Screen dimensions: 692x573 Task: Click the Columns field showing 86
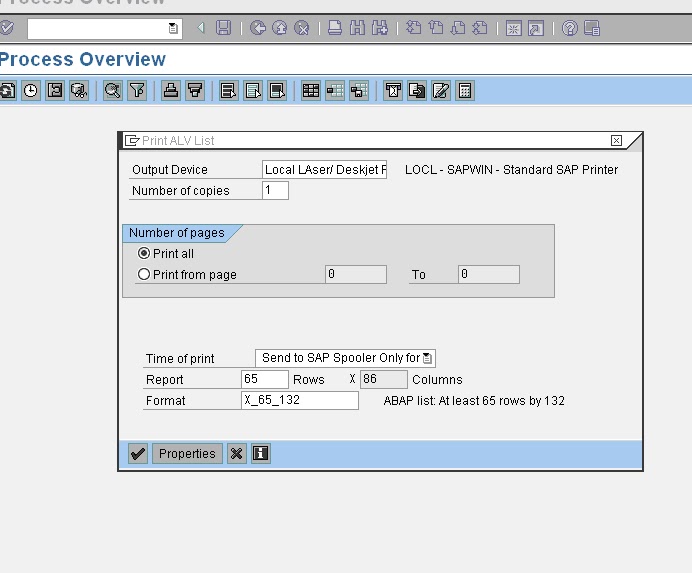384,379
